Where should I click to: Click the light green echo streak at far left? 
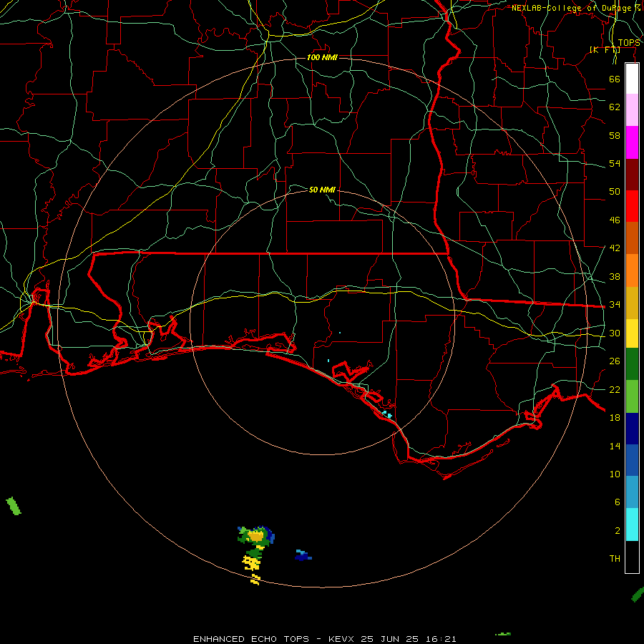point(14,506)
